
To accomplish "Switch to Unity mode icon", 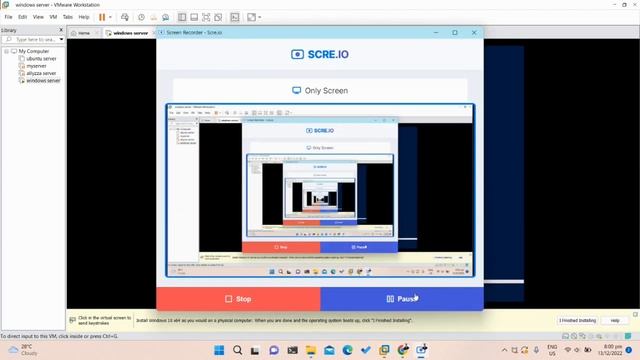I will 218,17.
